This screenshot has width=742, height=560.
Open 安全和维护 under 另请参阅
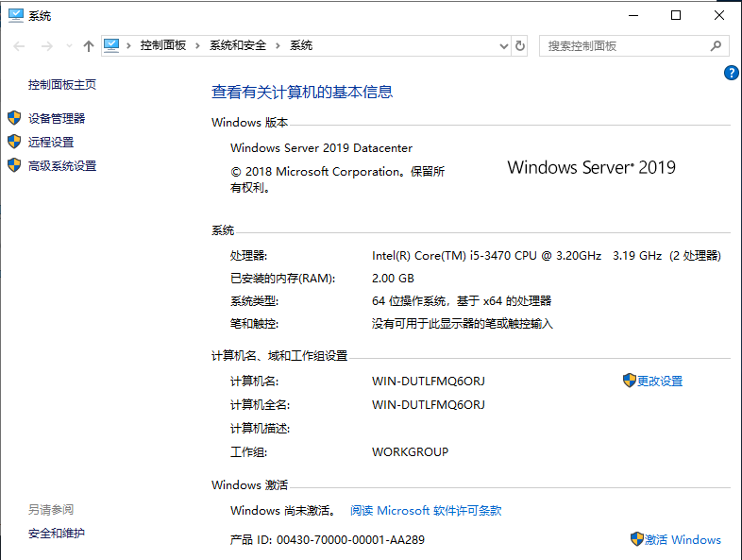tap(57, 534)
